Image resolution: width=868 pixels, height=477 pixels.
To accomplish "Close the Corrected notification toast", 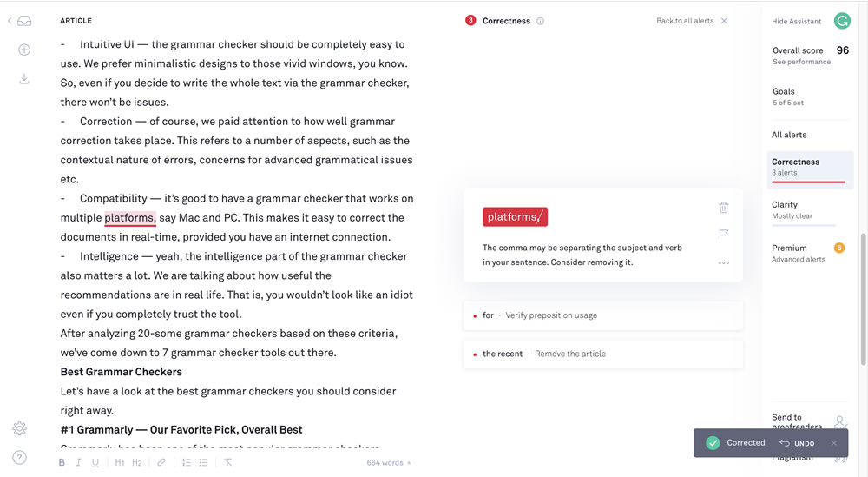I will [x=833, y=442].
